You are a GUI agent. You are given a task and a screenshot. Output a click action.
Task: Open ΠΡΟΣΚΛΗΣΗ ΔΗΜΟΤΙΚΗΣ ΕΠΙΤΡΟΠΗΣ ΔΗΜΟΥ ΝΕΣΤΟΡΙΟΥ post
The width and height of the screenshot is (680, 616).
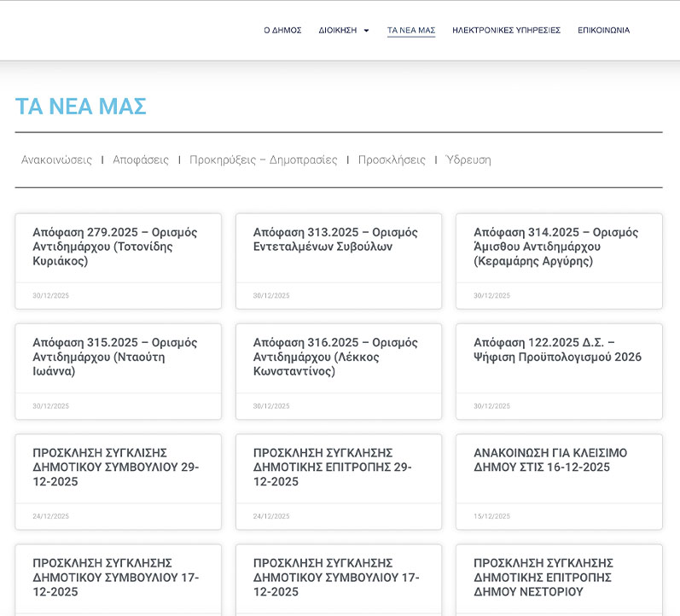pyautogui.click(x=543, y=577)
